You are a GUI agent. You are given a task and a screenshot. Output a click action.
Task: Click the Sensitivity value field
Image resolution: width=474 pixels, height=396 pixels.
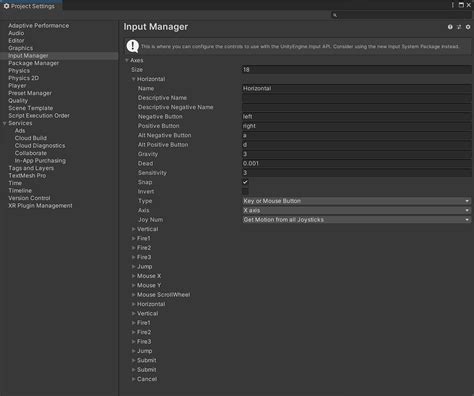coord(356,173)
